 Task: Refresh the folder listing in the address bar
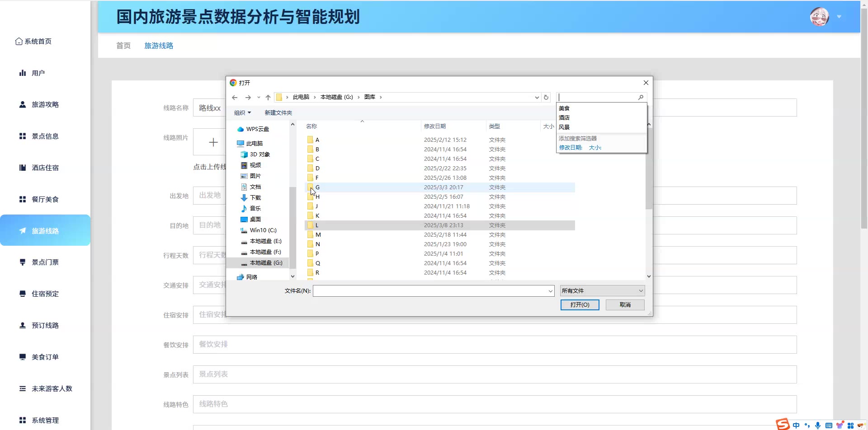pos(546,97)
